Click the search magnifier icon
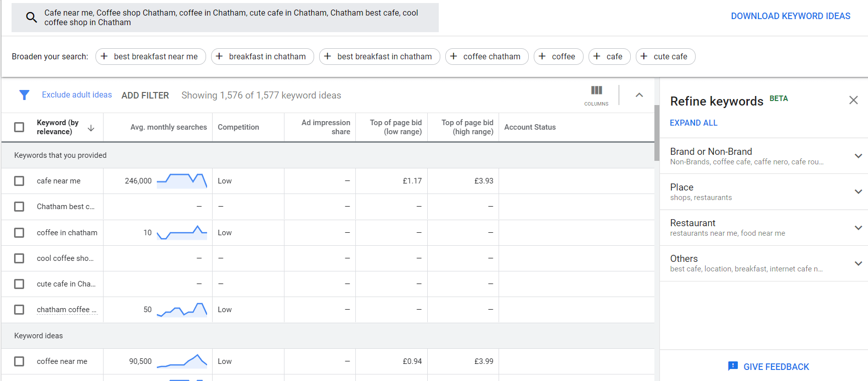This screenshot has height=381, width=868. click(x=31, y=18)
